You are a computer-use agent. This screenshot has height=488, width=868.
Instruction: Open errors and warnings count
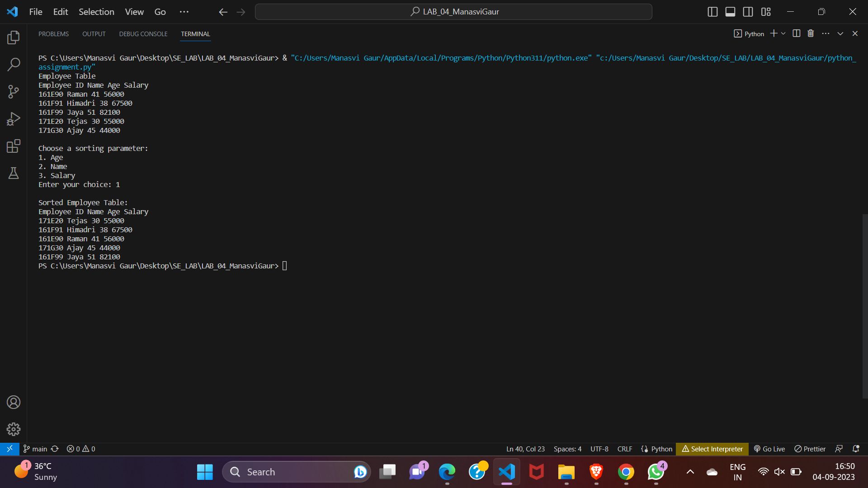(81, 449)
